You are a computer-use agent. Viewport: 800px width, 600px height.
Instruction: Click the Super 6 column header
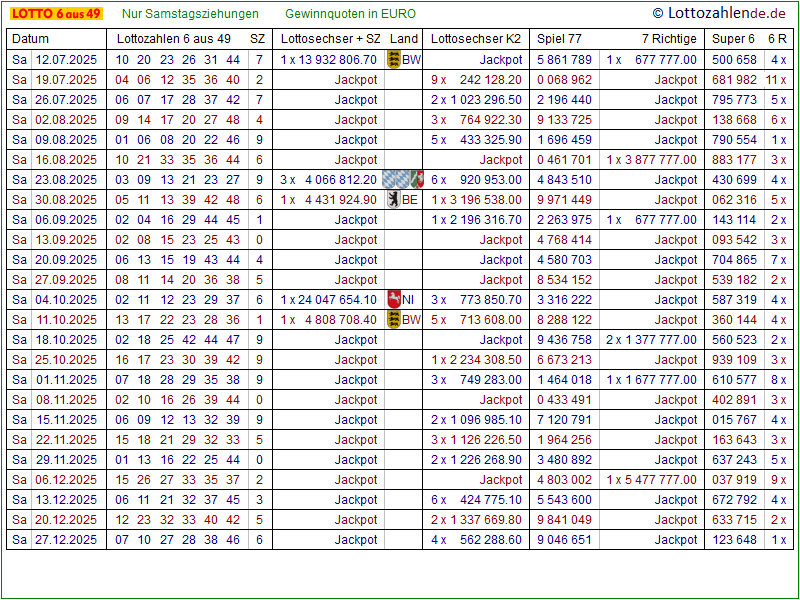[x=733, y=39]
